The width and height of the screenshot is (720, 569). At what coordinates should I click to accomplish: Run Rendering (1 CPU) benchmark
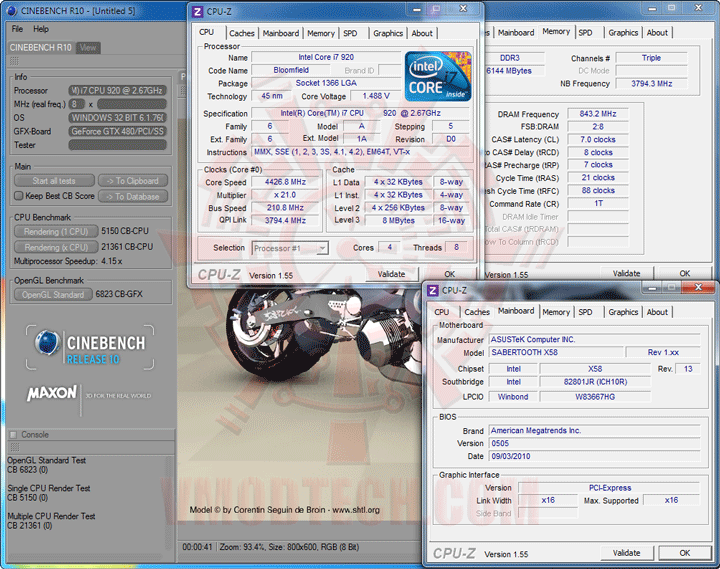(x=56, y=231)
